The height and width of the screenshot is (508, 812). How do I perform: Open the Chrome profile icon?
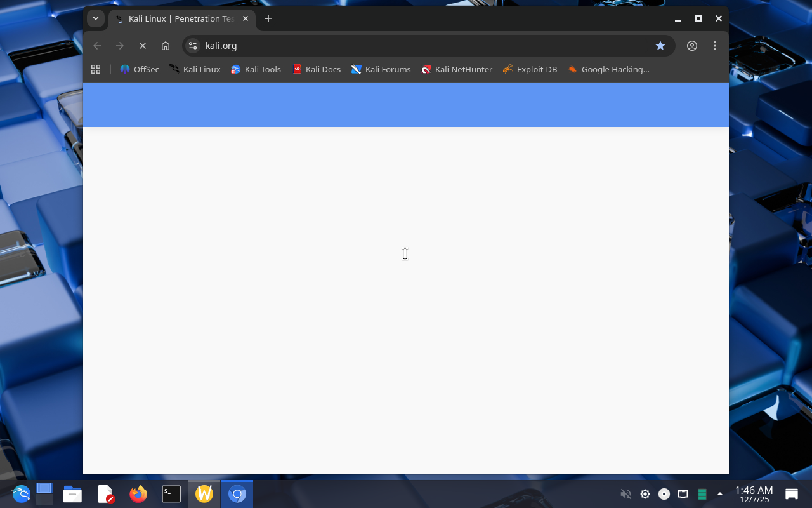click(x=692, y=46)
